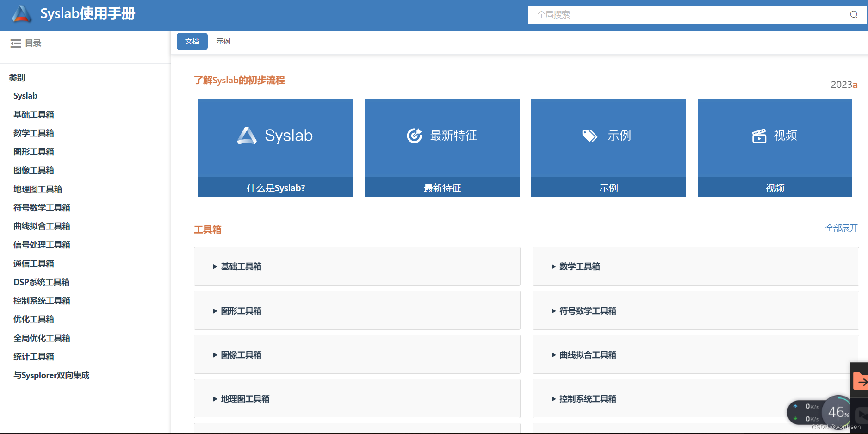Click the 了解Syslab的初步流程 heading

coord(239,81)
